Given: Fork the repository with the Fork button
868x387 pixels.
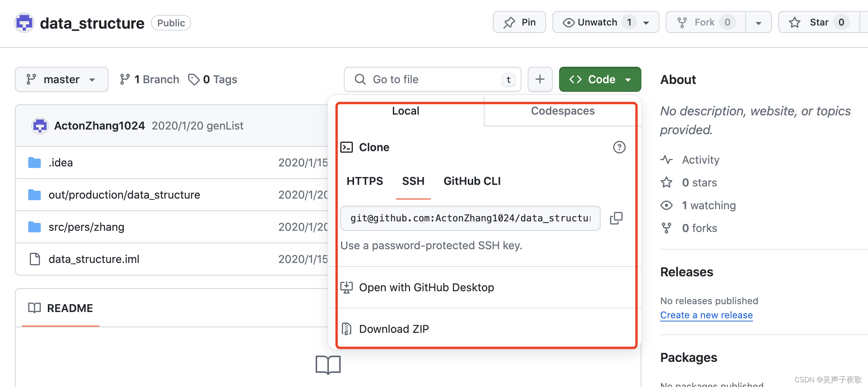Looking at the screenshot, I should click(x=705, y=22).
